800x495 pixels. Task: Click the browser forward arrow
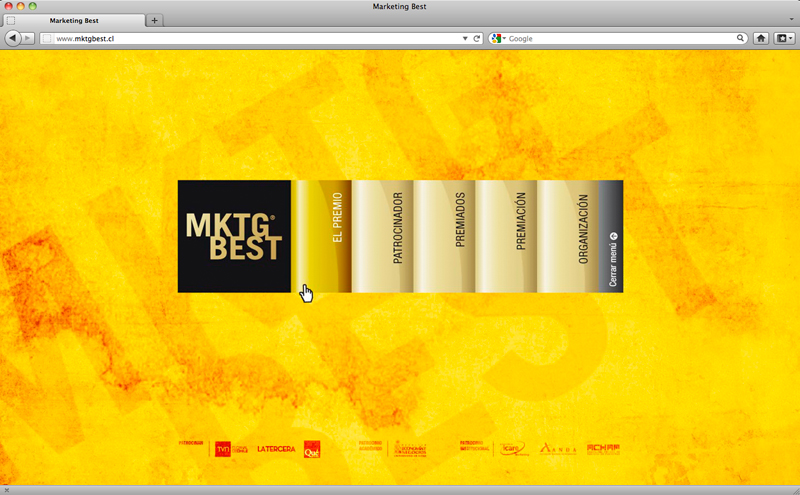tap(28, 38)
